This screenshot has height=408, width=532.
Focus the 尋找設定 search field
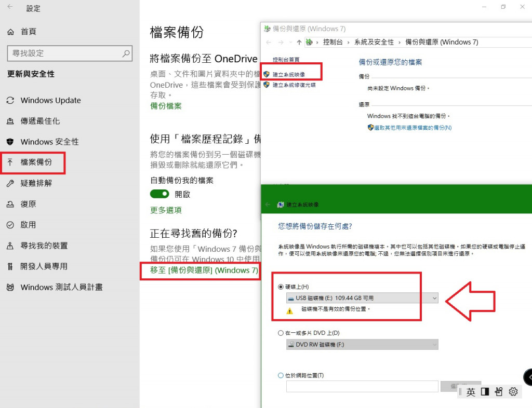pyautogui.click(x=70, y=53)
